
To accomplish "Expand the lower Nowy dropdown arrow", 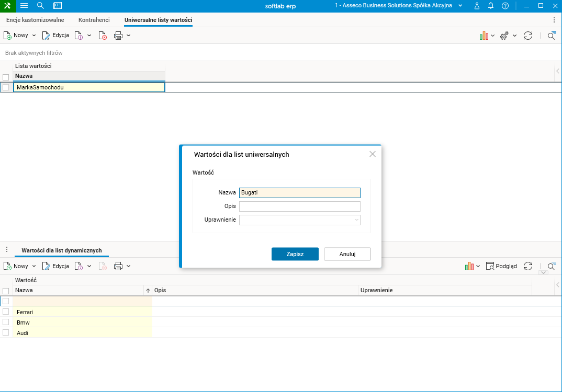I will pos(34,267).
